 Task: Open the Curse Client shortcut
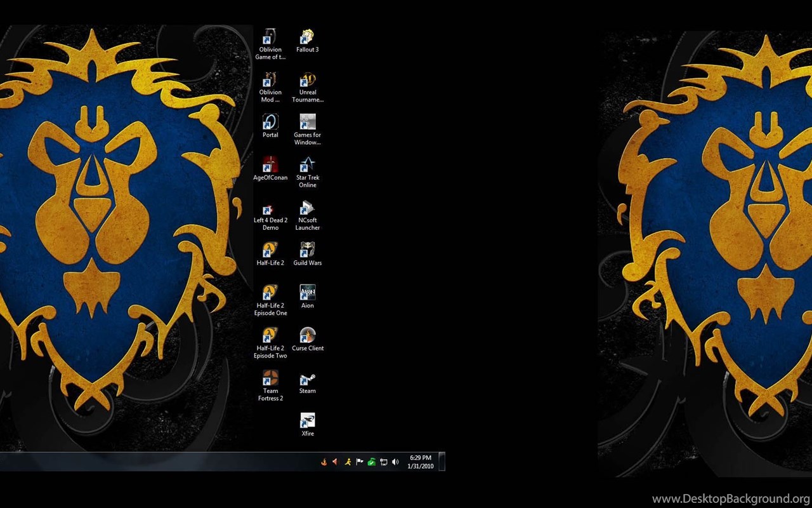308,338
